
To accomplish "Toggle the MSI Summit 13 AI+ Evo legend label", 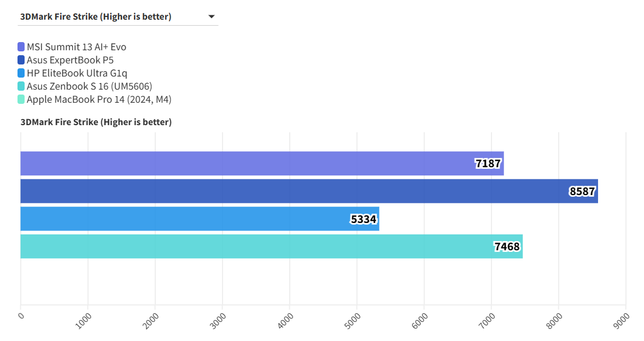I will coord(77,47).
